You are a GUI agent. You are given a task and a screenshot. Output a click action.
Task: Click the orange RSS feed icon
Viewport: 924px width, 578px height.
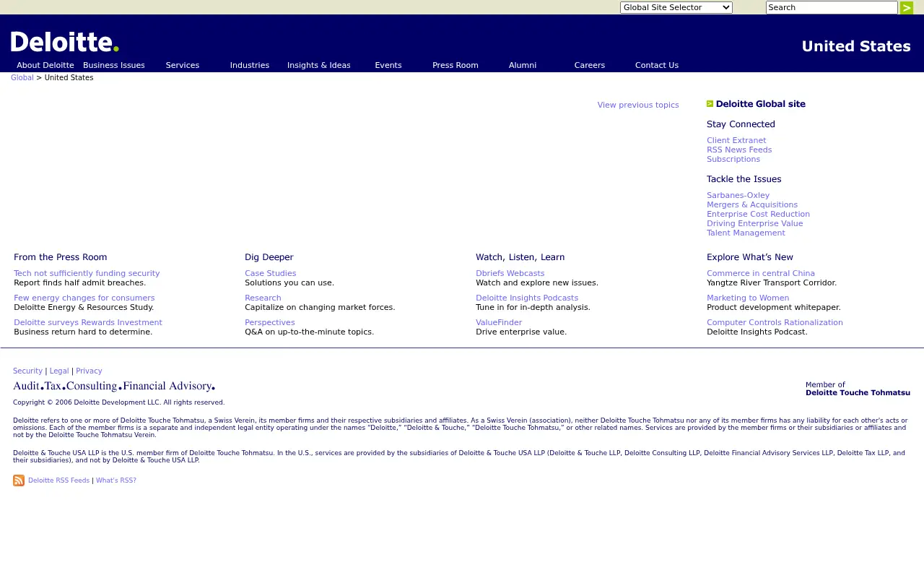tap(19, 480)
